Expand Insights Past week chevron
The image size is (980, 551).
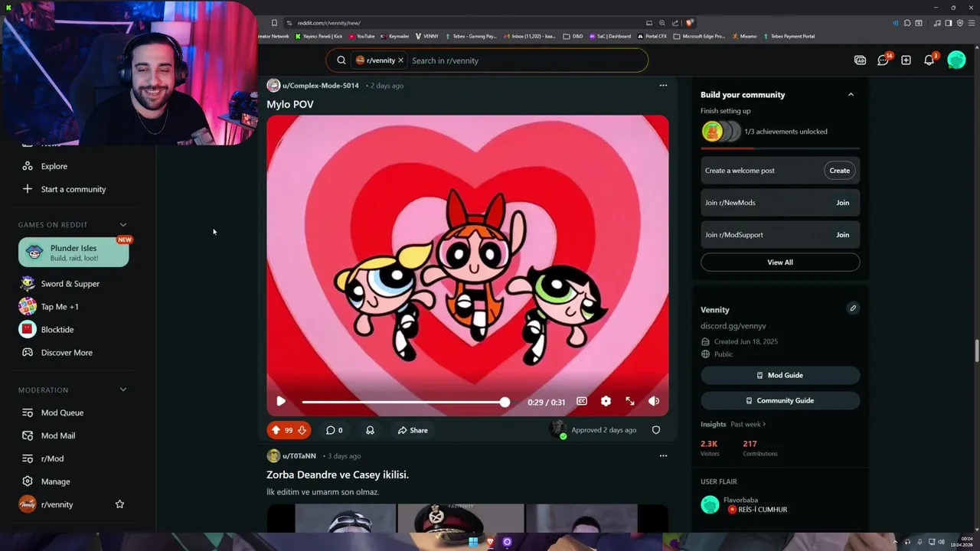(764, 424)
